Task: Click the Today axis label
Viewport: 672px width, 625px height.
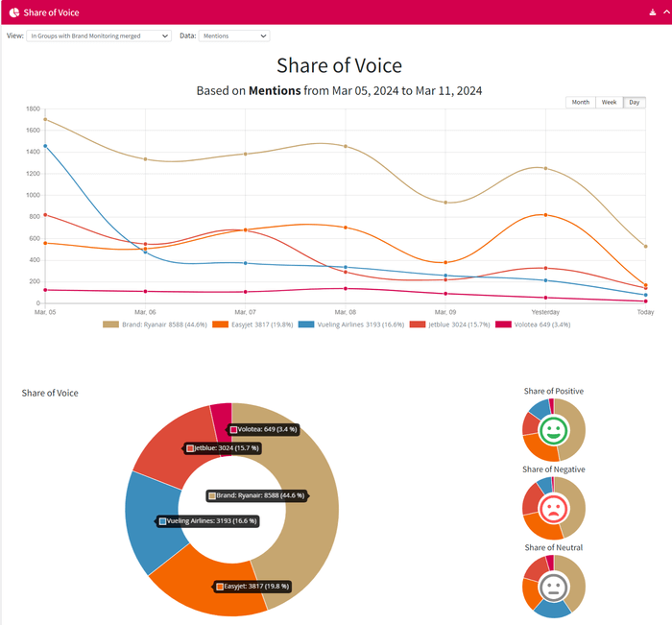Action: pos(645,312)
